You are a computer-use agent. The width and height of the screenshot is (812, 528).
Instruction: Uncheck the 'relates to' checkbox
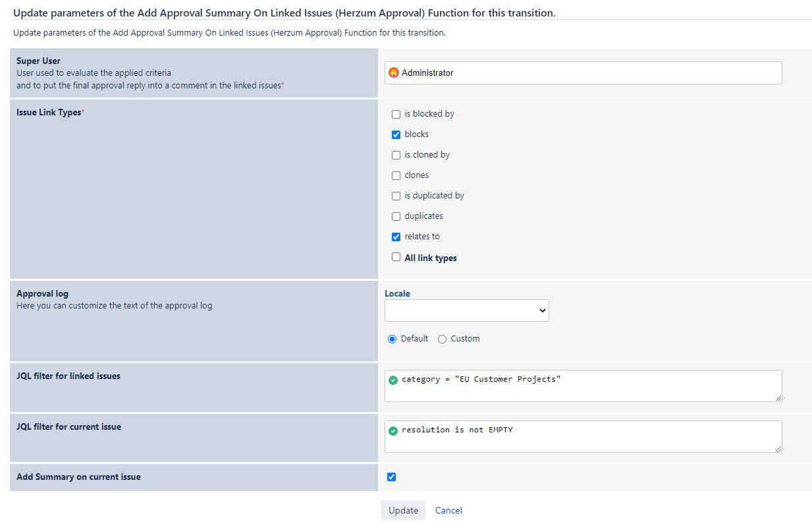point(396,237)
